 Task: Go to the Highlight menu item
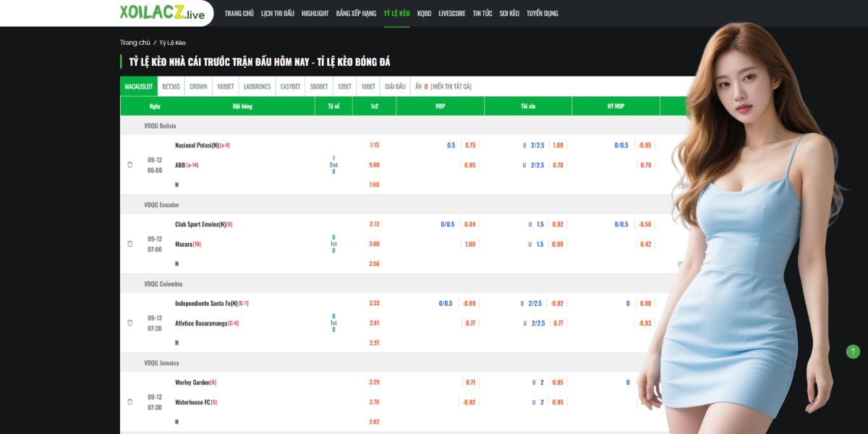pyautogui.click(x=315, y=14)
